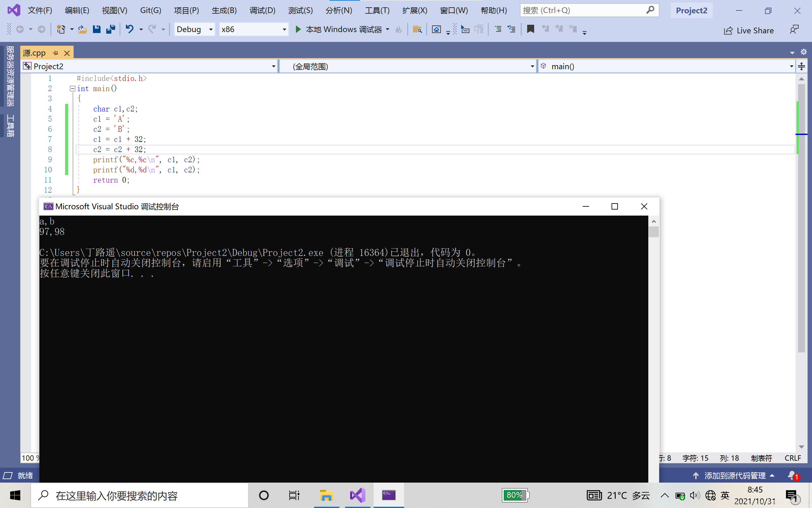Click the hot reload flame icon

click(x=399, y=30)
